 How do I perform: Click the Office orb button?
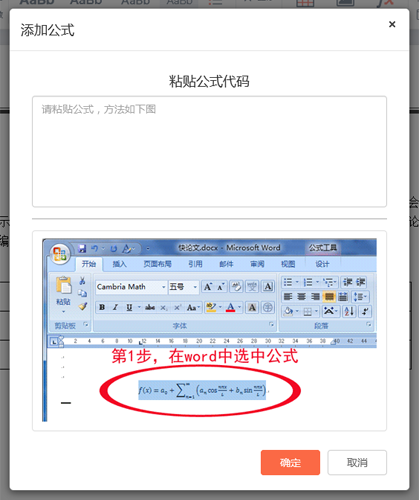point(60,254)
